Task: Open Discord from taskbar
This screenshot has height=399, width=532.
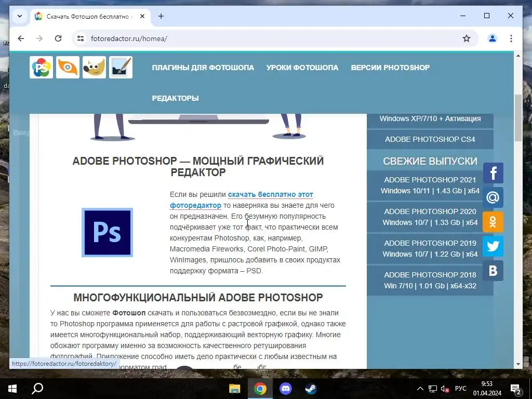Action: [285, 389]
